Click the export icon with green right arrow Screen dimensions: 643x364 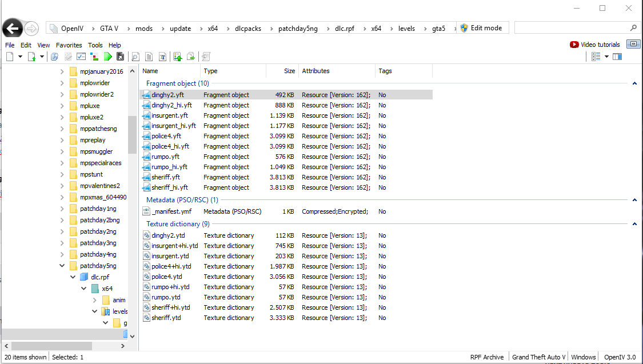pyautogui.click(x=191, y=57)
